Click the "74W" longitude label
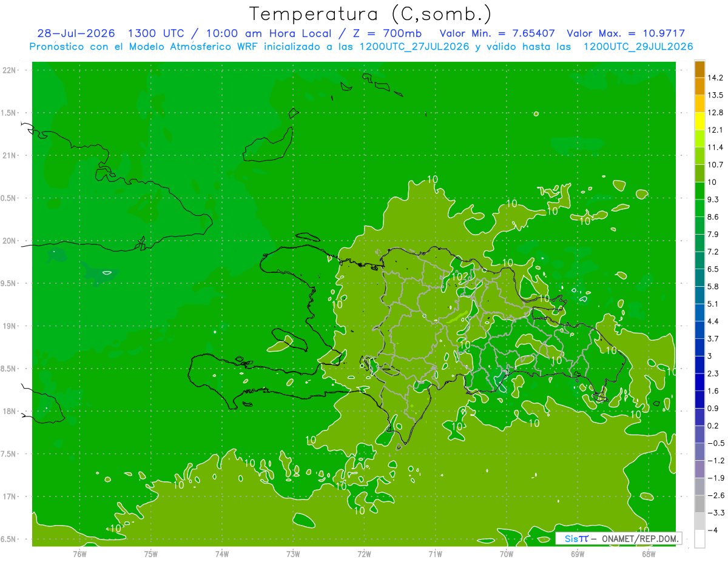The height and width of the screenshot is (562, 728). tap(222, 554)
